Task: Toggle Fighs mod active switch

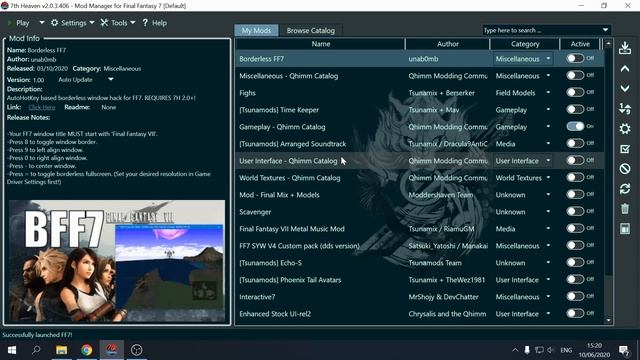Action: coord(575,93)
